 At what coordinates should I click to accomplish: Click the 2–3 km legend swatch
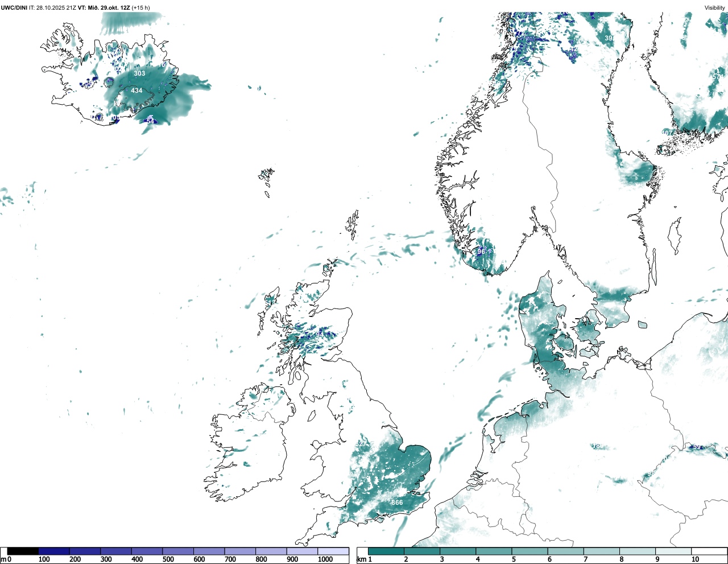pyautogui.click(x=422, y=551)
